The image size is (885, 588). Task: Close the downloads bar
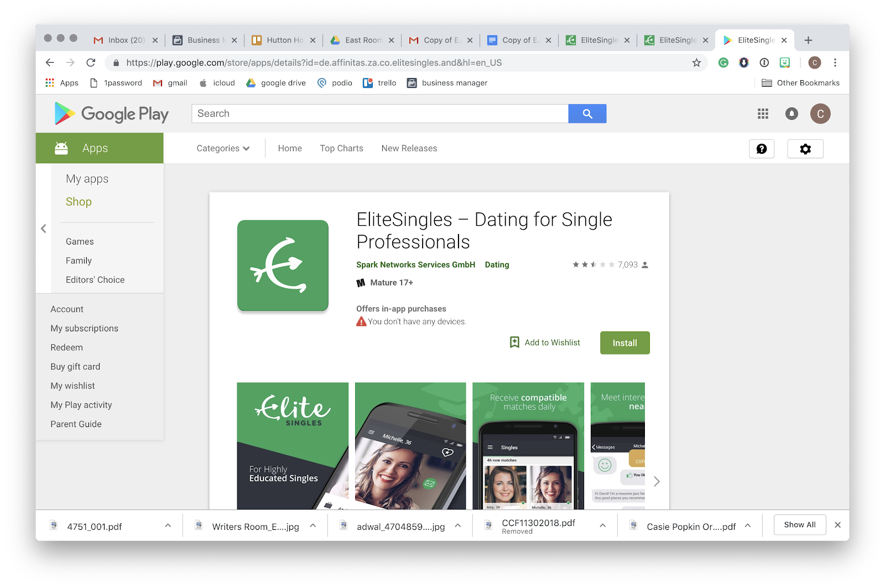838,525
